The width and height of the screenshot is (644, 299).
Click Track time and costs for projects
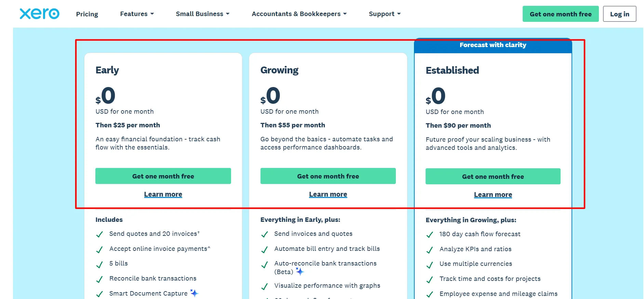[490, 279]
